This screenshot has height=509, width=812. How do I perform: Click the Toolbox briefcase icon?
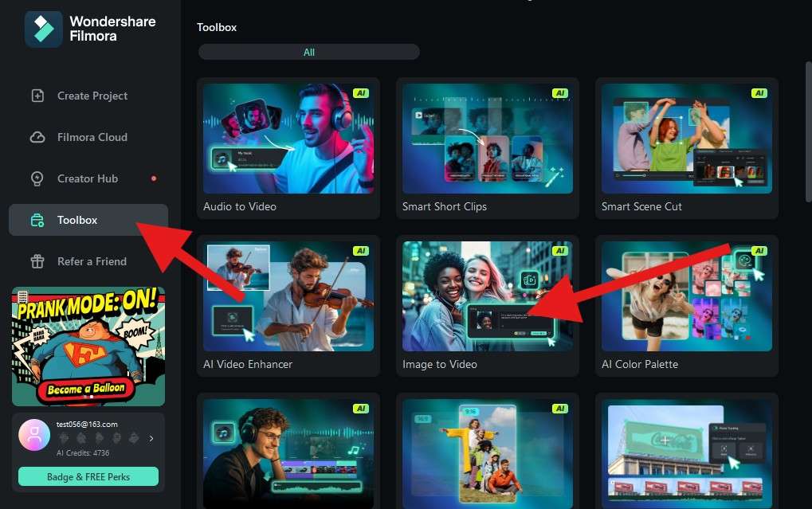coord(37,220)
